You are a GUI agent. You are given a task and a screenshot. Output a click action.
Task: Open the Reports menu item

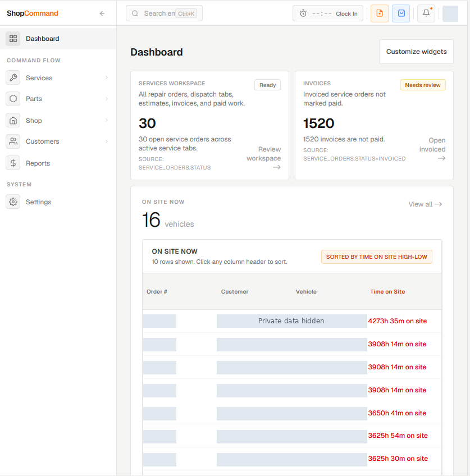pyautogui.click(x=58, y=163)
